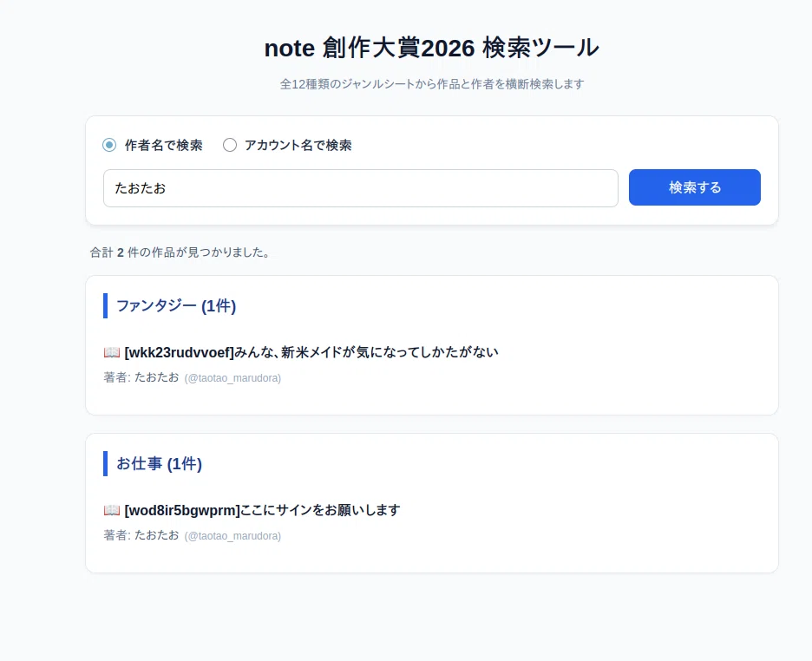This screenshot has height=661, width=812.
Task: Click the book icon beside ここにサインをお願いします
Action: point(112,510)
